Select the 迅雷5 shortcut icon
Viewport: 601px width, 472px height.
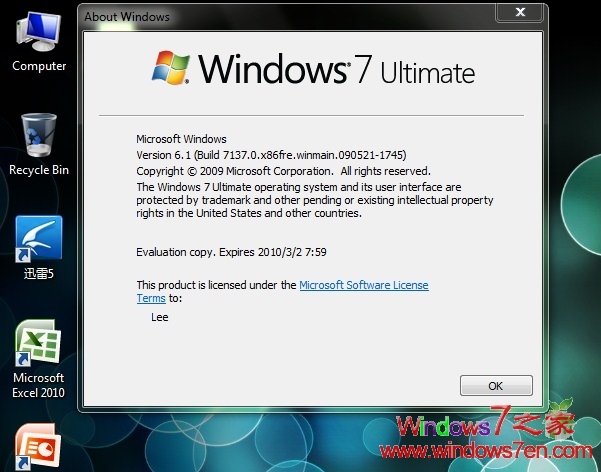point(38,238)
